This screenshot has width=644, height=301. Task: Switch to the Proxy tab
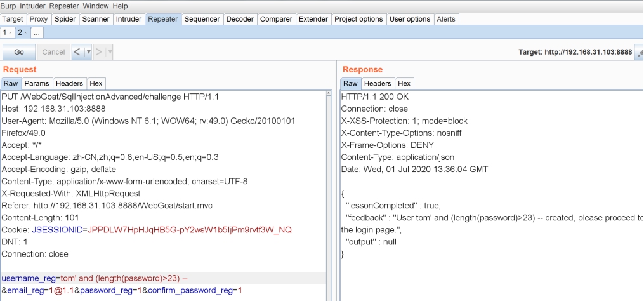click(39, 19)
